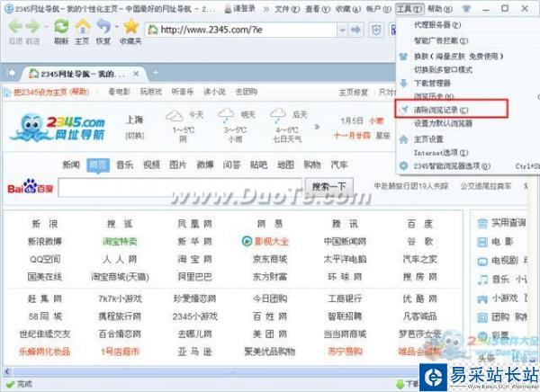The height and width of the screenshot is (392, 540).
Task: Click the 2345.com octopus logo
Action: (x=58, y=128)
